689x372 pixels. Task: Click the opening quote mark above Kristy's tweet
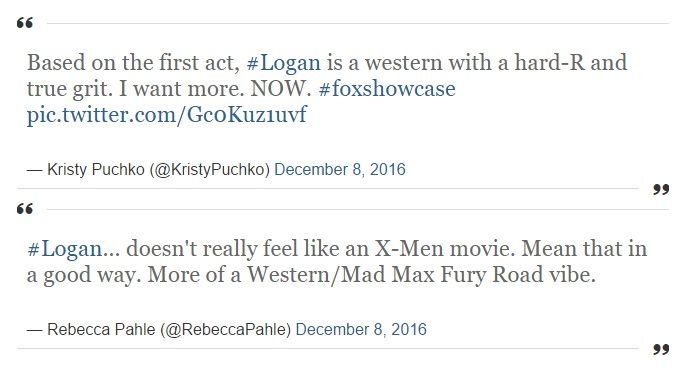coord(25,23)
